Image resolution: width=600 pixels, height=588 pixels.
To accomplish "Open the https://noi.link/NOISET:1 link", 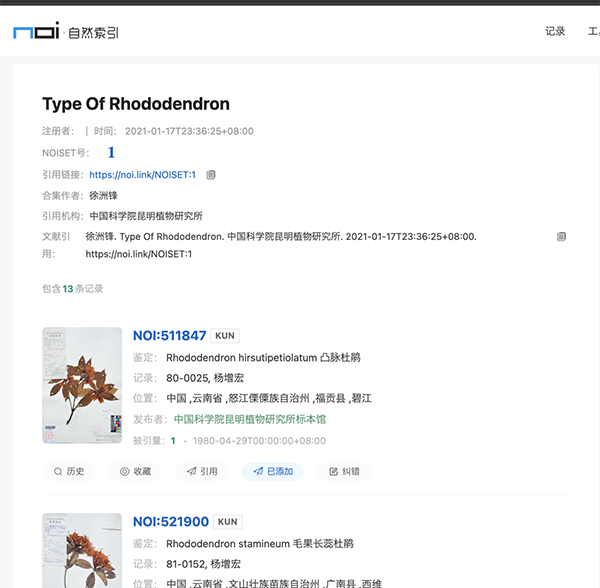I will tap(142, 175).
